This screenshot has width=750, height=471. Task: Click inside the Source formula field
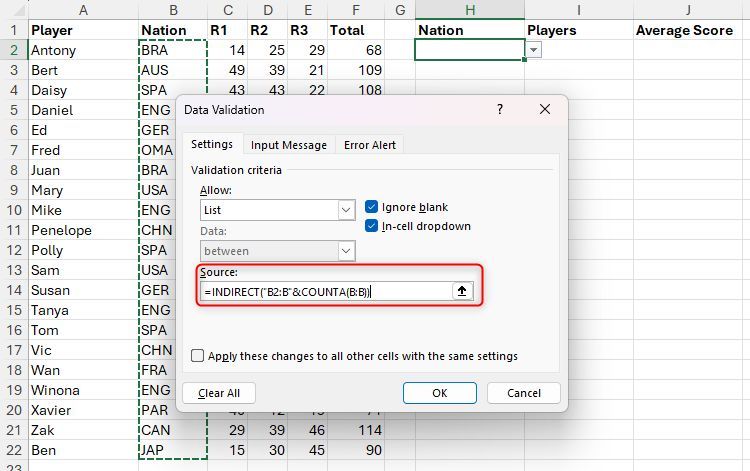pos(325,291)
